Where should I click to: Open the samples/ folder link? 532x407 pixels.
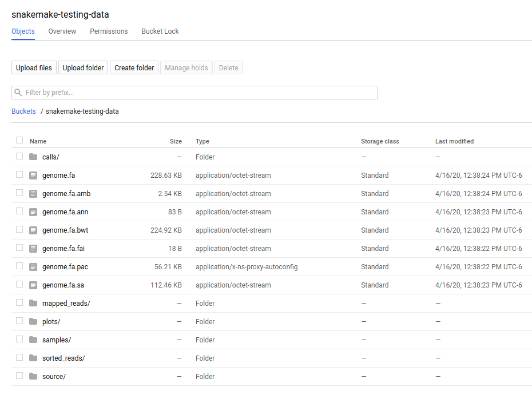57,340
